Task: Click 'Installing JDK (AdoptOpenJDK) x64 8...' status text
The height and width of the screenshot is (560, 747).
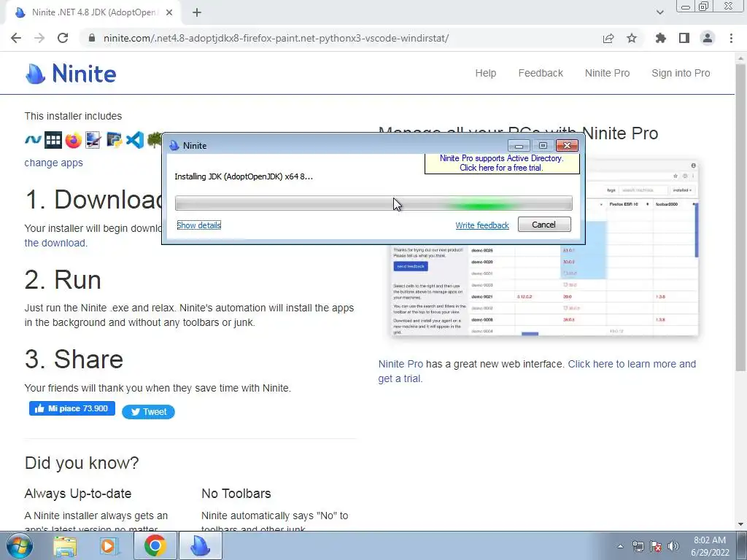Action: coord(244,176)
